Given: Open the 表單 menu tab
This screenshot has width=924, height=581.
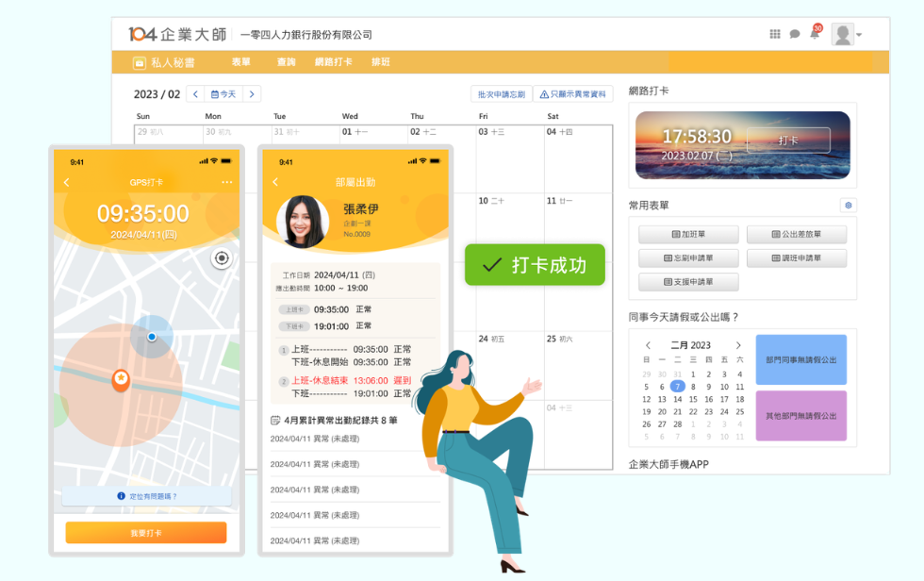Looking at the screenshot, I should [240, 62].
